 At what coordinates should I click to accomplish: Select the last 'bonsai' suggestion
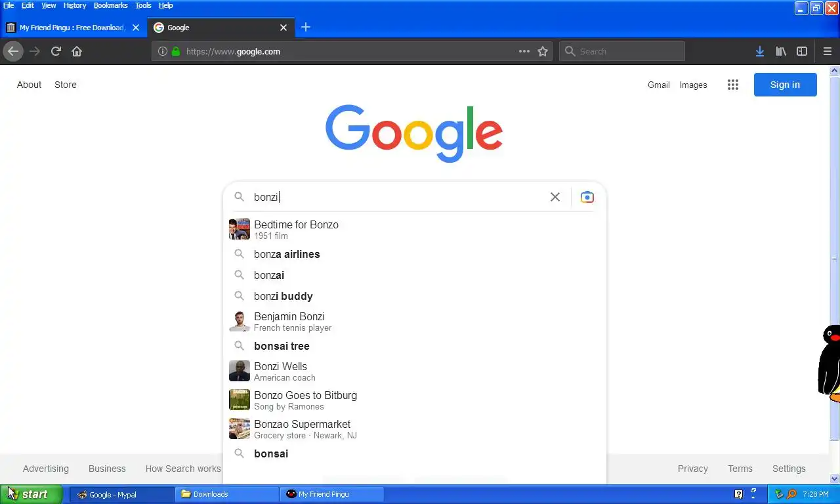pyautogui.click(x=414, y=453)
